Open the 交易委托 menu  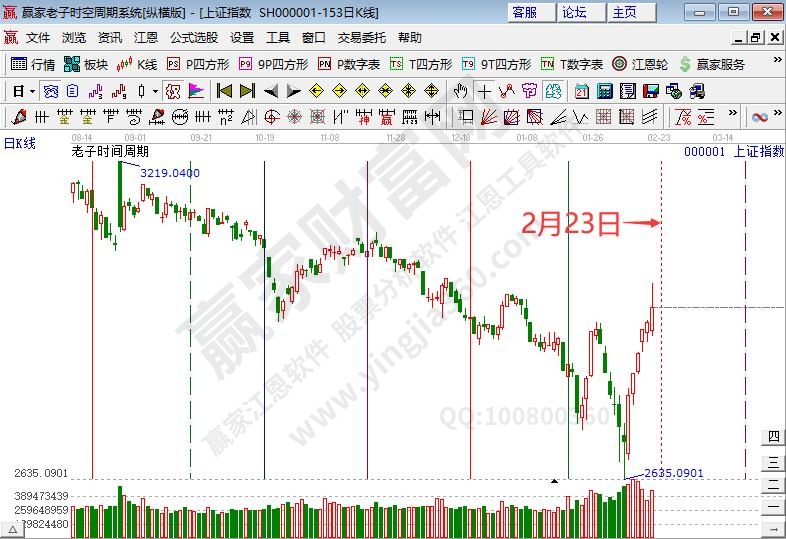(362, 38)
